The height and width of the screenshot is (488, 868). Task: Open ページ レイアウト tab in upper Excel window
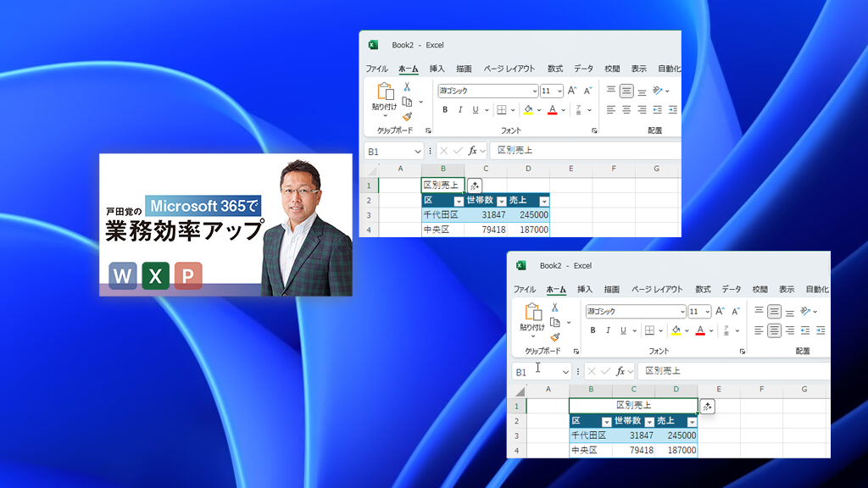coord(509,69)
